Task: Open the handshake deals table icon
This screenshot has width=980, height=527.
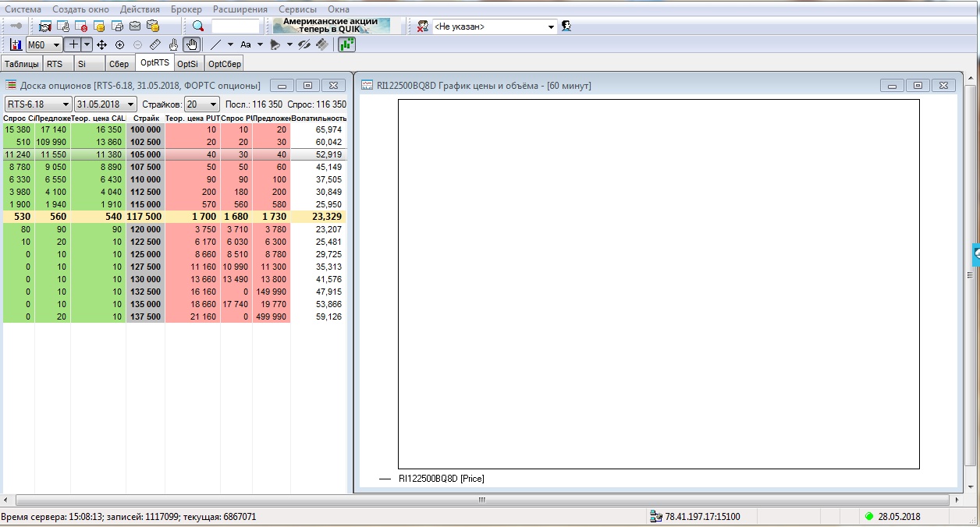Action: pyautogui.click(x=45, y=27)
